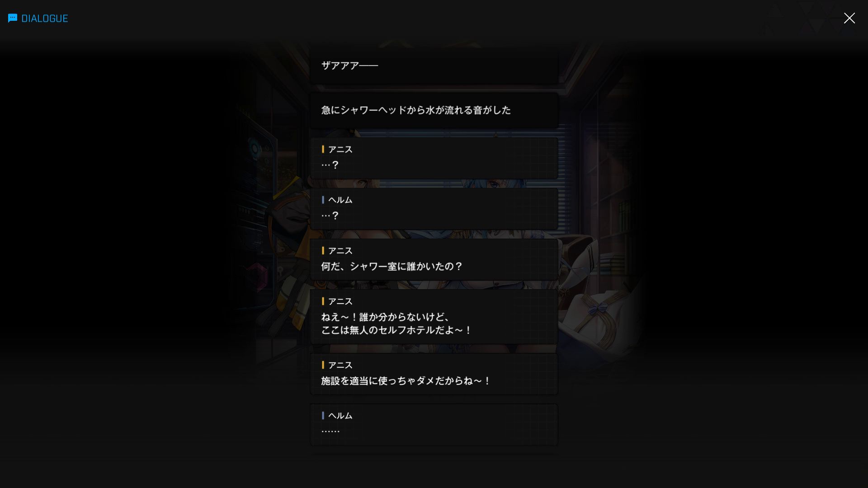
Task: Click アニス name above 施設を line
Action: tap(340, 365)
